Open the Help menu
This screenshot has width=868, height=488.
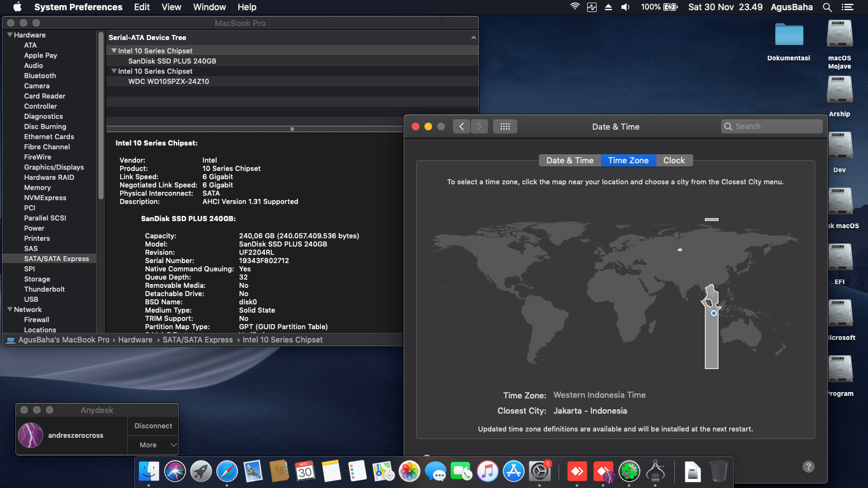tap(247, 7)
